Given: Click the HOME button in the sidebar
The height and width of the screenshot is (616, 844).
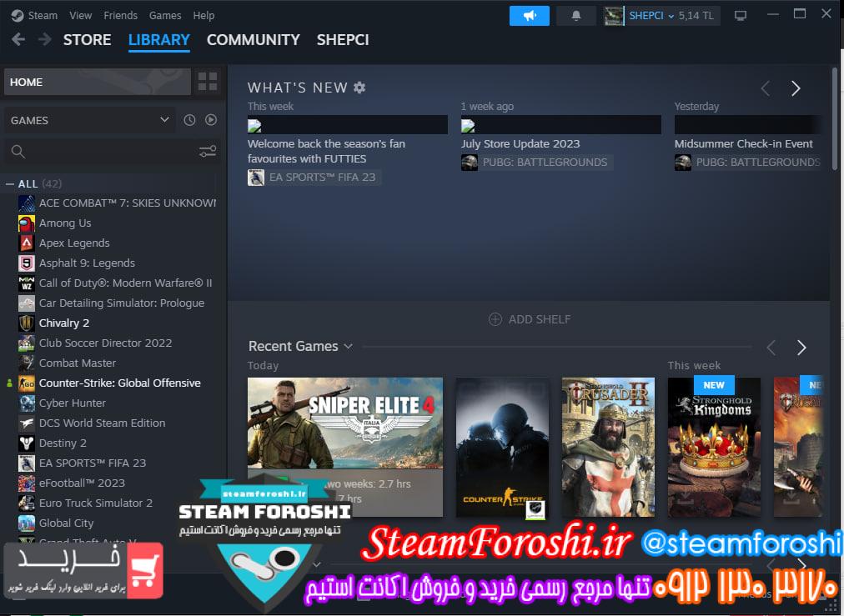Looking at the screenshot, I should [98, 82].
